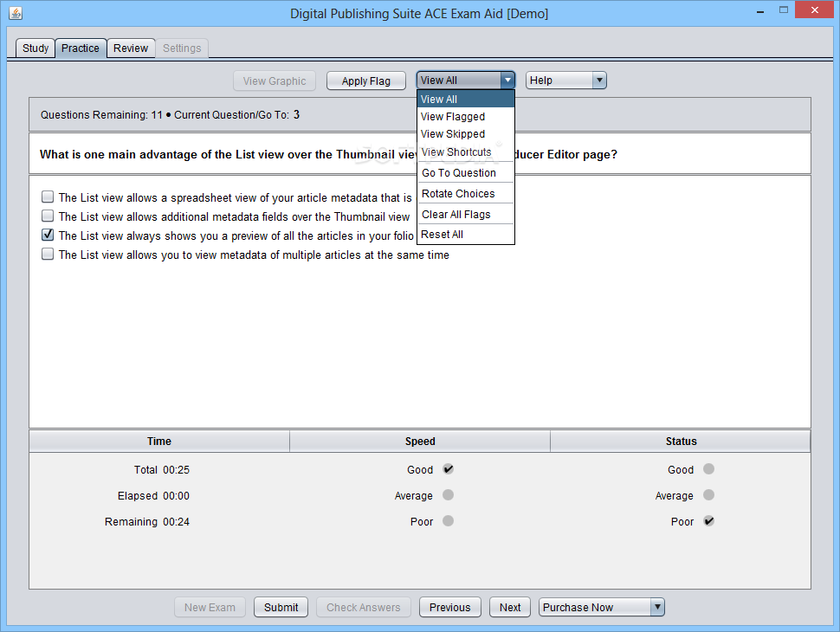This screenshot has width=840, height=632.
Task: Click the Status Good indicator
Action: point(708,469)
